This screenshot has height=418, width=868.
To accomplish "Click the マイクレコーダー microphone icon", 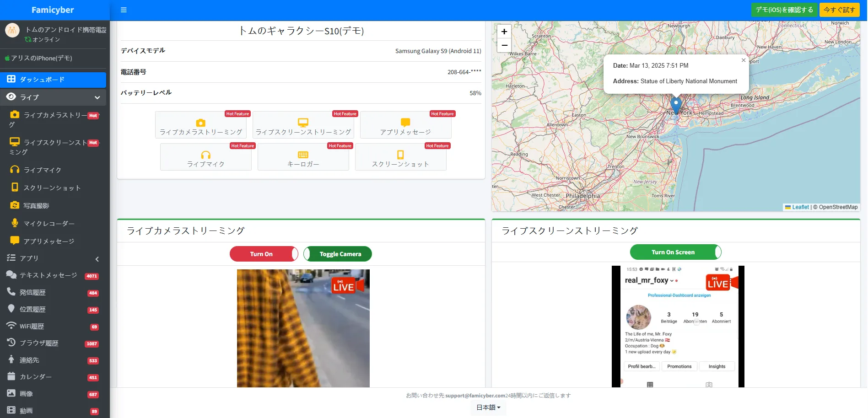I will tap(15, 223).
